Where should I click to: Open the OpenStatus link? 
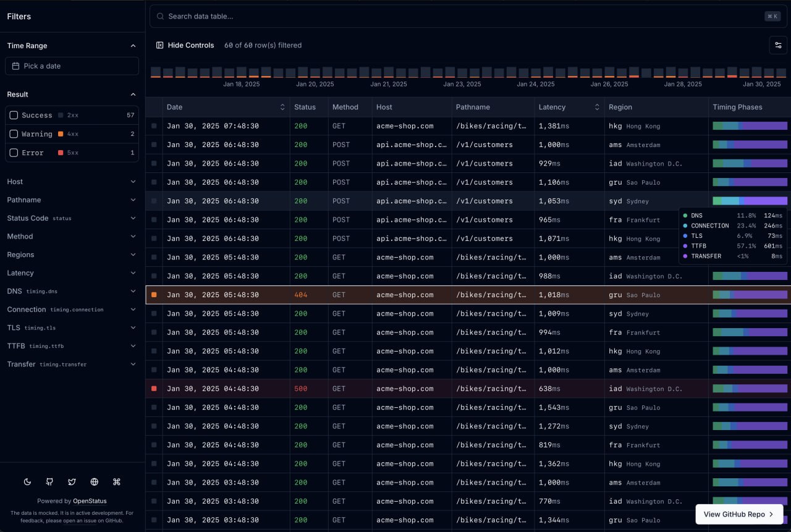90,501
